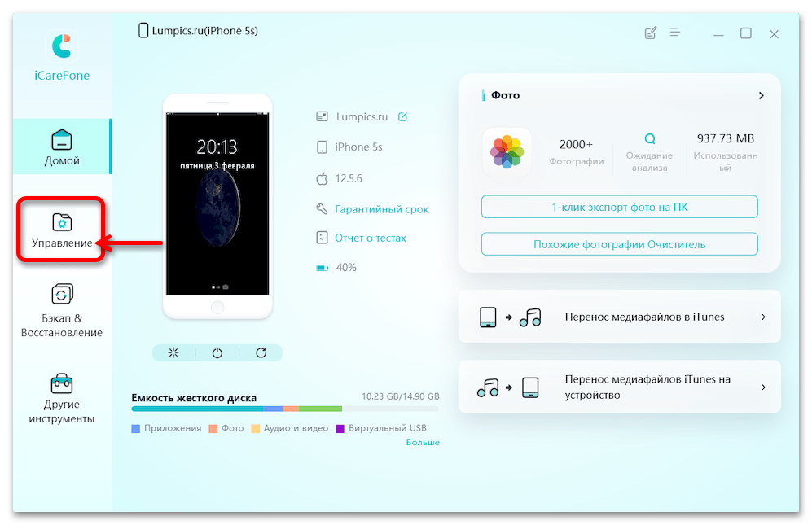
Task: Close the iCareFone window
Action: [775, 34]
